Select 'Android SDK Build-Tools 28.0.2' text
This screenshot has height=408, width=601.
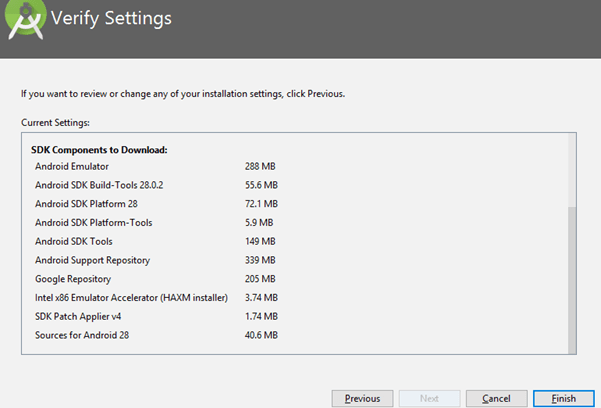coord(99,185)
